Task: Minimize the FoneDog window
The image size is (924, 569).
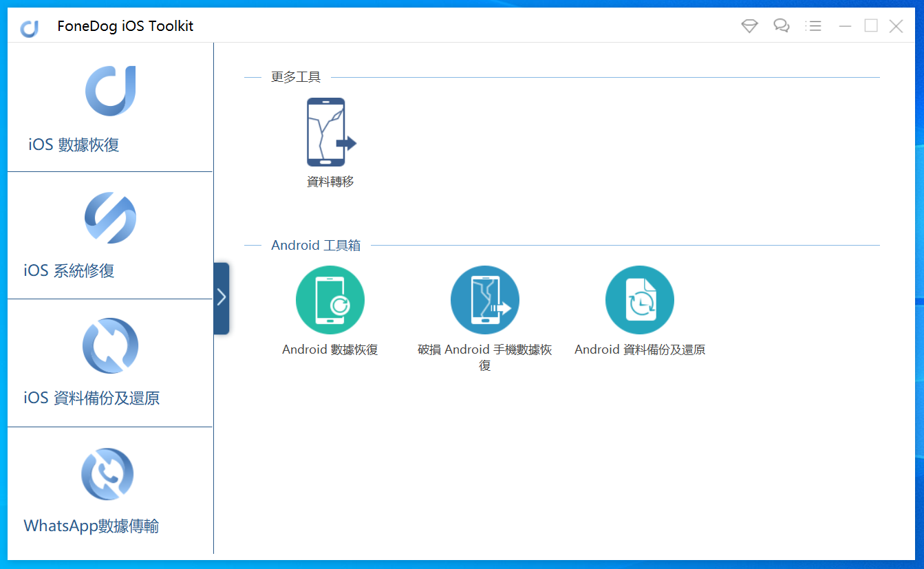Action: coord(846,26)
